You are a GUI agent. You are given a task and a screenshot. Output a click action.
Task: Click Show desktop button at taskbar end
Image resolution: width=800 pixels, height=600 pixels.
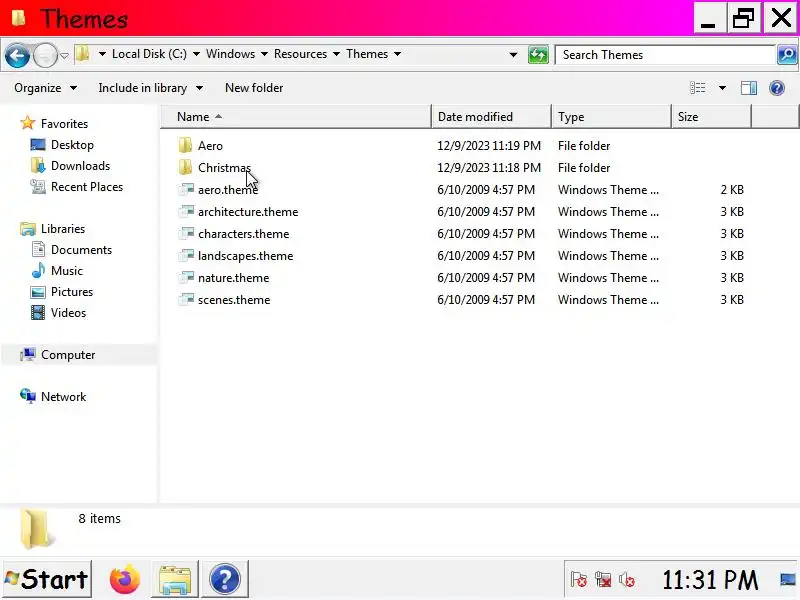(x=788, y=580)
